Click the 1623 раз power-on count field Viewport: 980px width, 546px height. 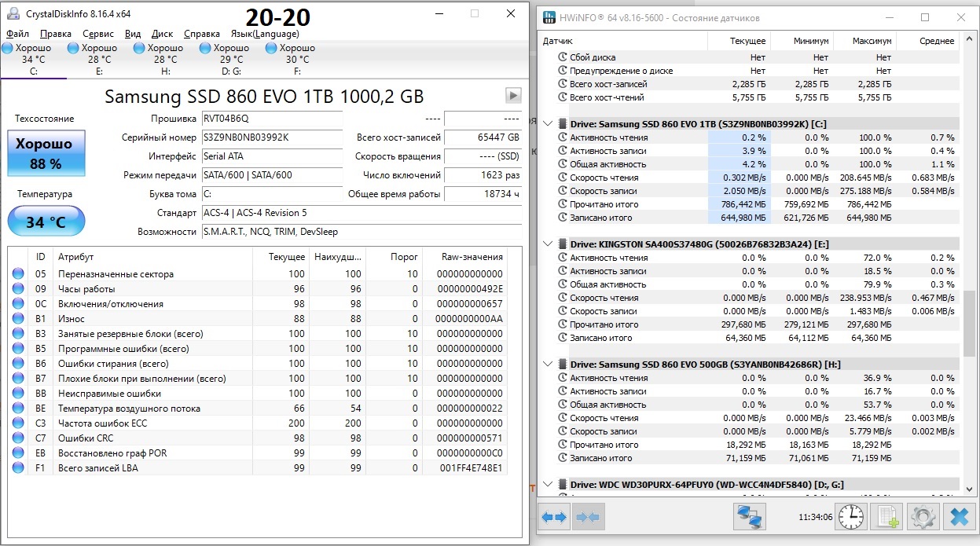tap(483, 175)
